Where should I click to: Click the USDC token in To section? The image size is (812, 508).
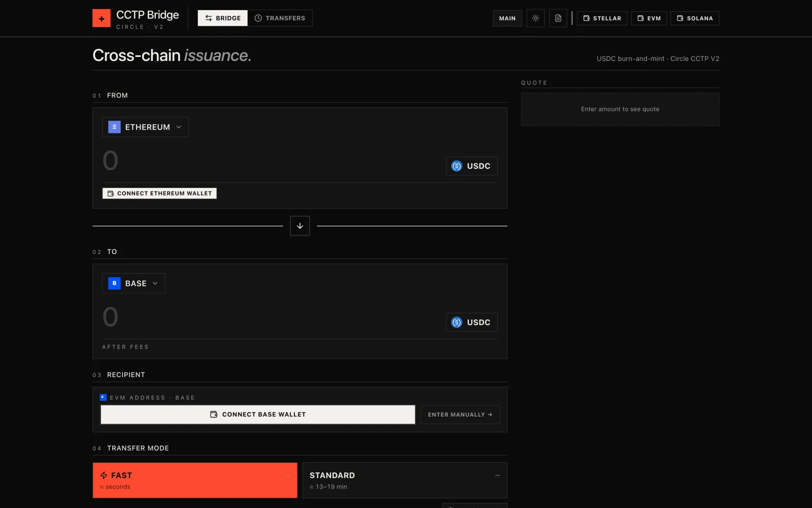point(471,323)
